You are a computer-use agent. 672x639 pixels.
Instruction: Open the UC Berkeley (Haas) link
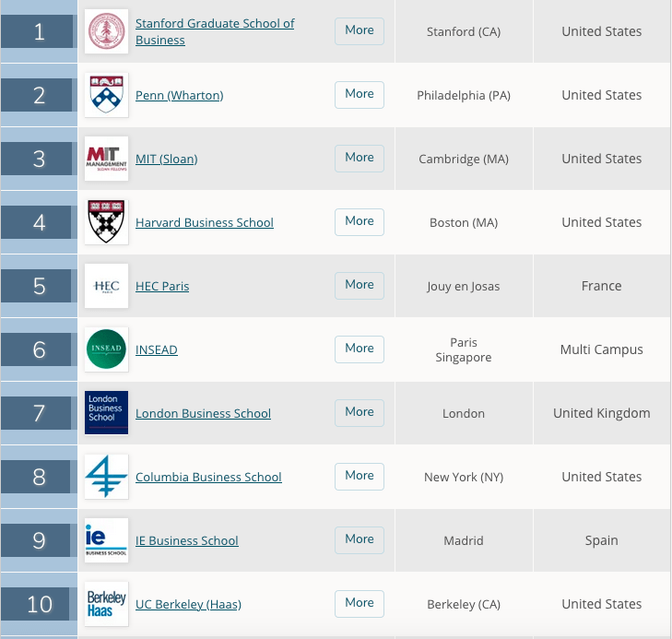coord(188,604)
